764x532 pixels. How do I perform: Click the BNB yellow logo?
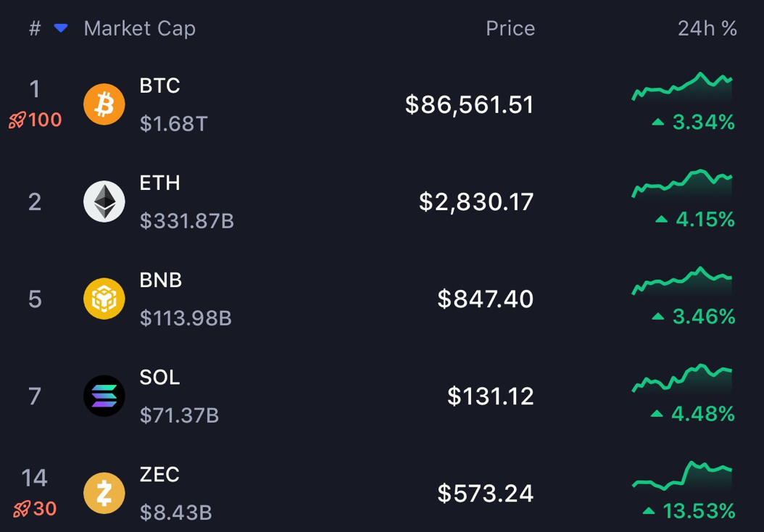(x=104, y=299)
